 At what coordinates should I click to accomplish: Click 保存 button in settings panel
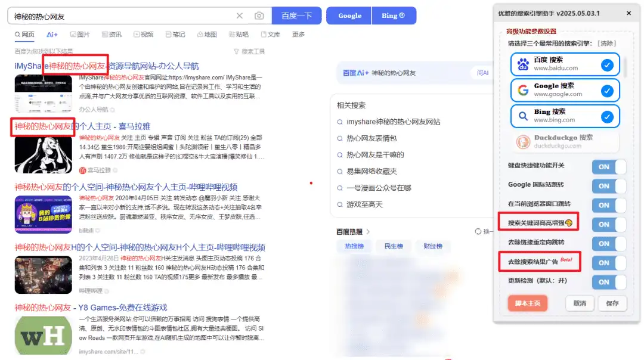click(x=612, y=303)
